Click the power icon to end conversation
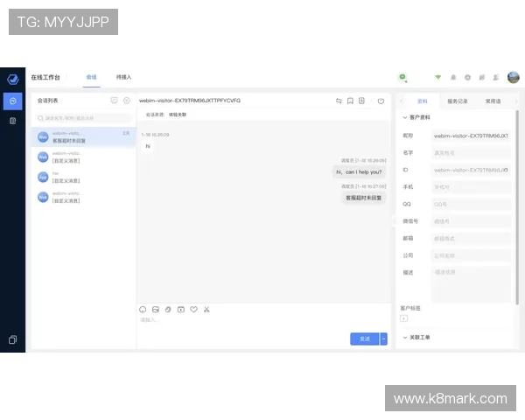 point(381,101)
